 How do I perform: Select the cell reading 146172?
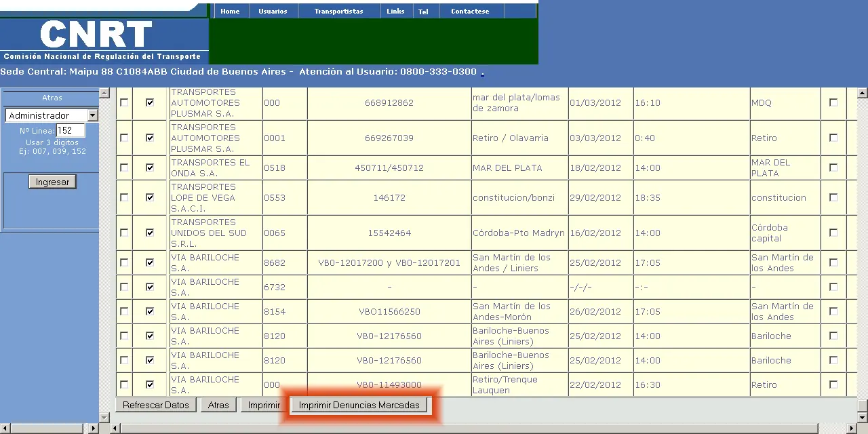pos(389,197)
